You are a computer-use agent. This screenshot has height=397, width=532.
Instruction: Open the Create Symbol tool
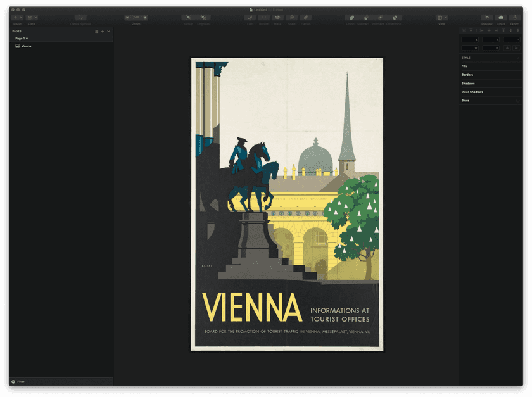pyautogui.click(x=80, y=17)
